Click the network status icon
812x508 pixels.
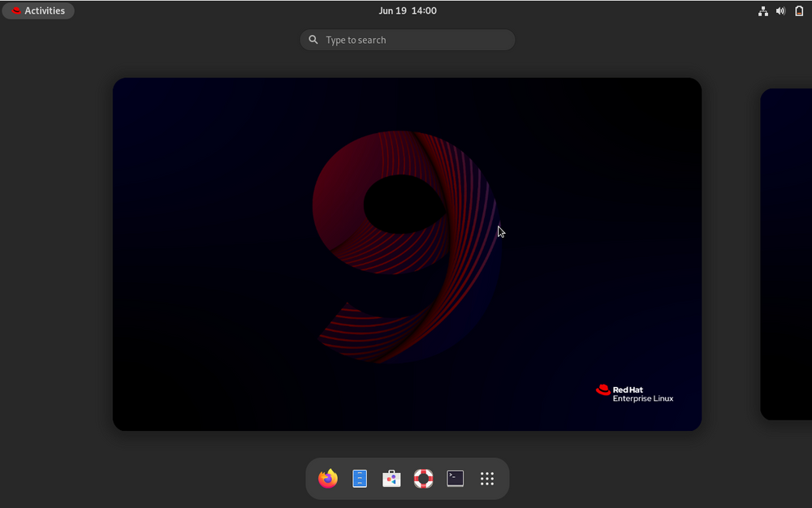click(762, 11)
